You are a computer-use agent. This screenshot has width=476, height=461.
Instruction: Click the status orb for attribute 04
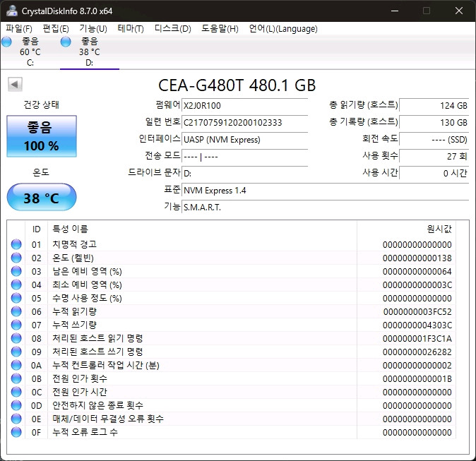tap(16, 285)
